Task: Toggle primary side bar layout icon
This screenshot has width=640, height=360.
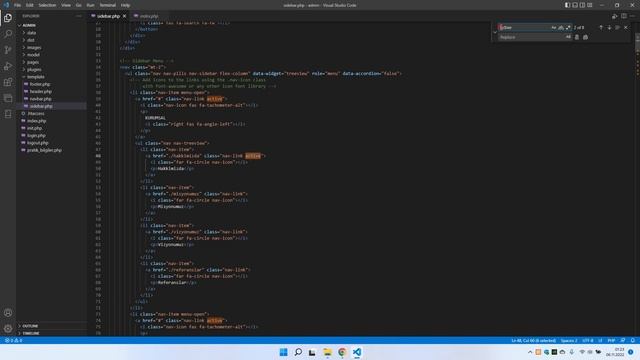Action: (x=567, y=5)
